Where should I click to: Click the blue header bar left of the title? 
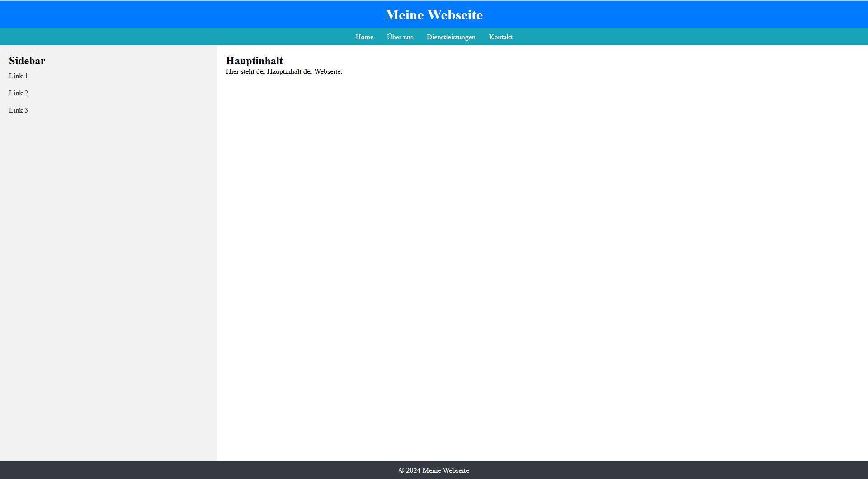click(x=181, y=15)
